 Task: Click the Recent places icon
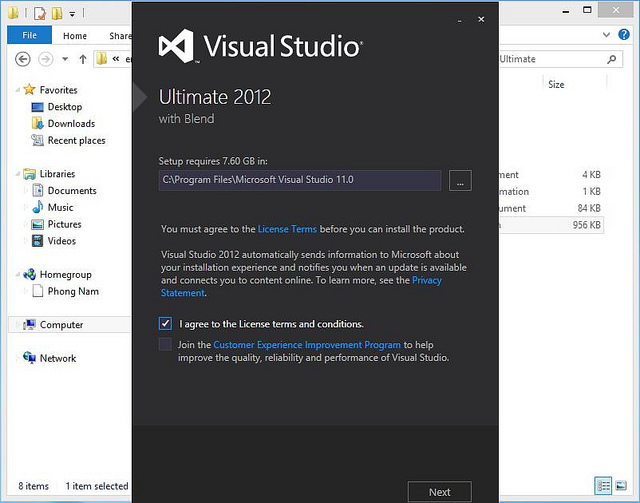[x=37, y=140]
